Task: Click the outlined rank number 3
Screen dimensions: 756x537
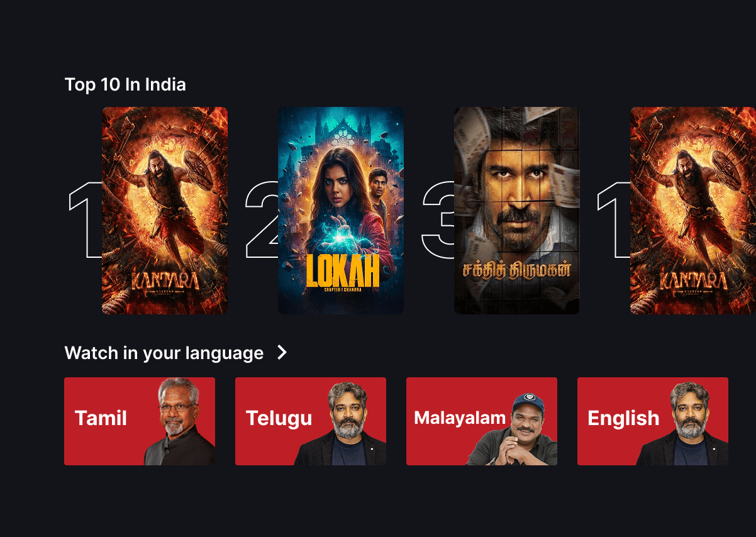Action: (x=438, y=221)
